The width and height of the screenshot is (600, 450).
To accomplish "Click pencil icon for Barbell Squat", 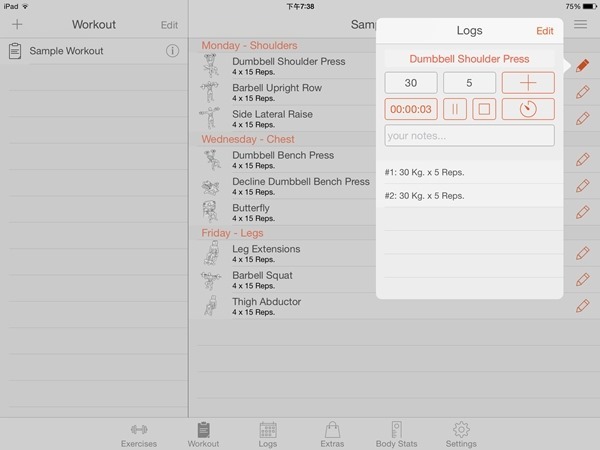I will point(582,280).
